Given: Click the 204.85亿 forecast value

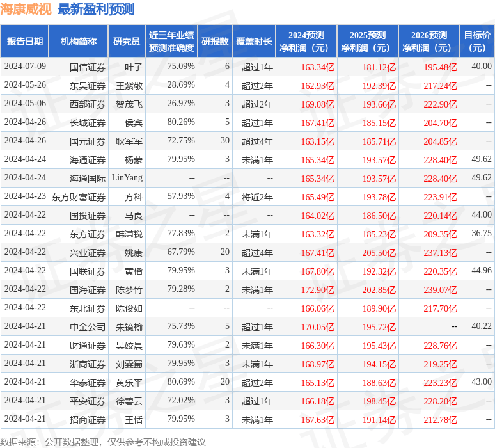Looking at the screenshot, I should [x=441, y=141].
